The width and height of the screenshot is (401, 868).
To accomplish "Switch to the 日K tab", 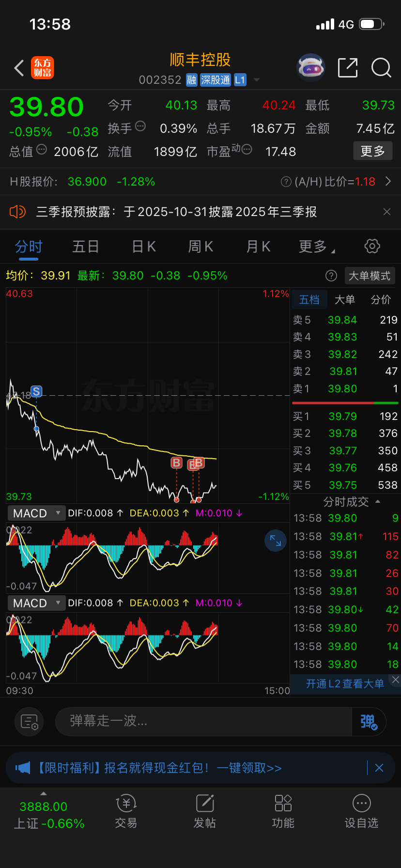I will pos(144,247).
